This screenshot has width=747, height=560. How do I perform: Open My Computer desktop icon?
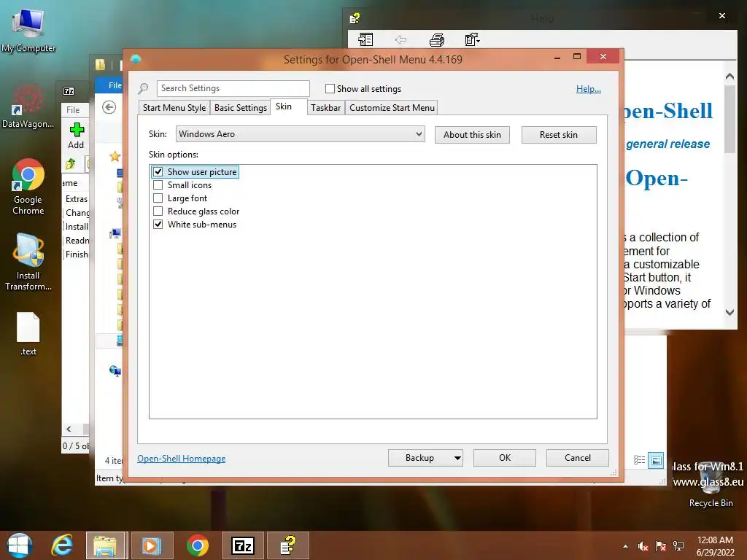coord(28,29)
